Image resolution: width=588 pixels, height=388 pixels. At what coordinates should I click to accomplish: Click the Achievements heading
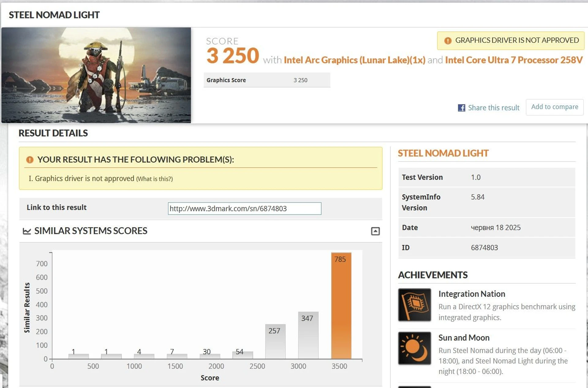pos(433,275)
